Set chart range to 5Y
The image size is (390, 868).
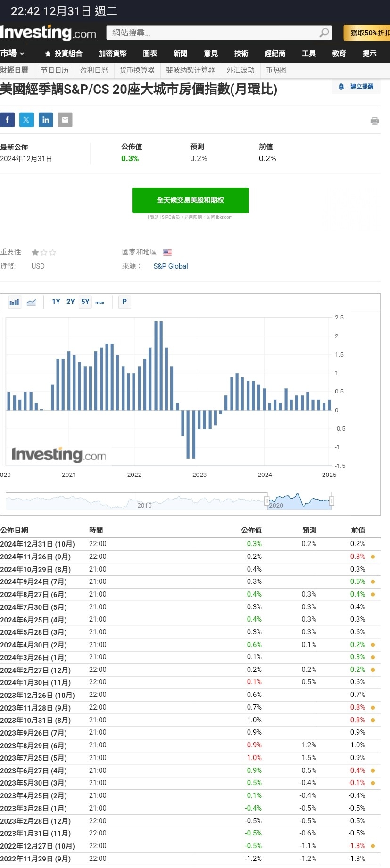point(85,302)
